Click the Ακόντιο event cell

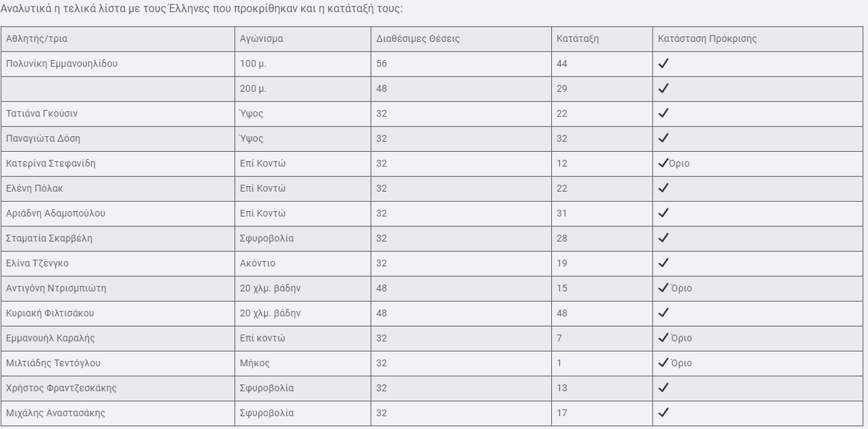(302, 263)
